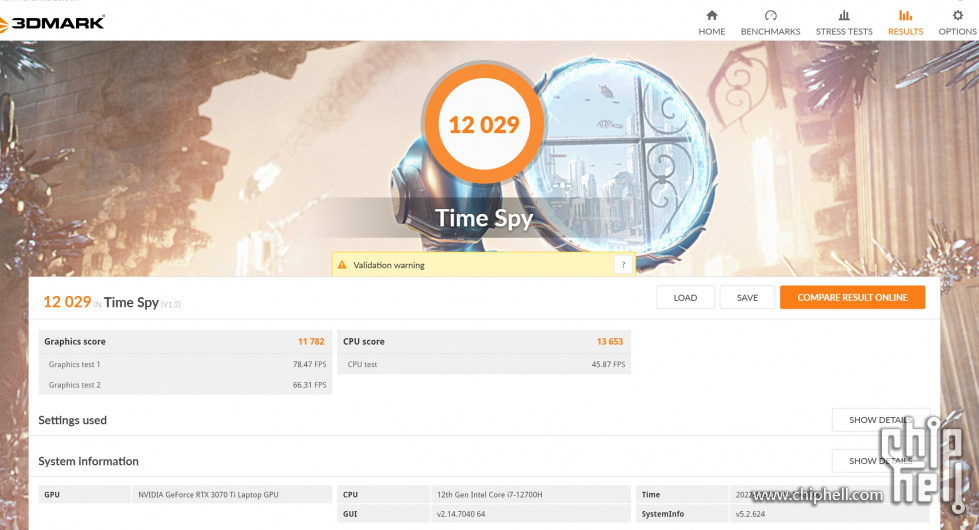Open the Options gear
This screenshot has height=530, width=979.
click(957, 23)
